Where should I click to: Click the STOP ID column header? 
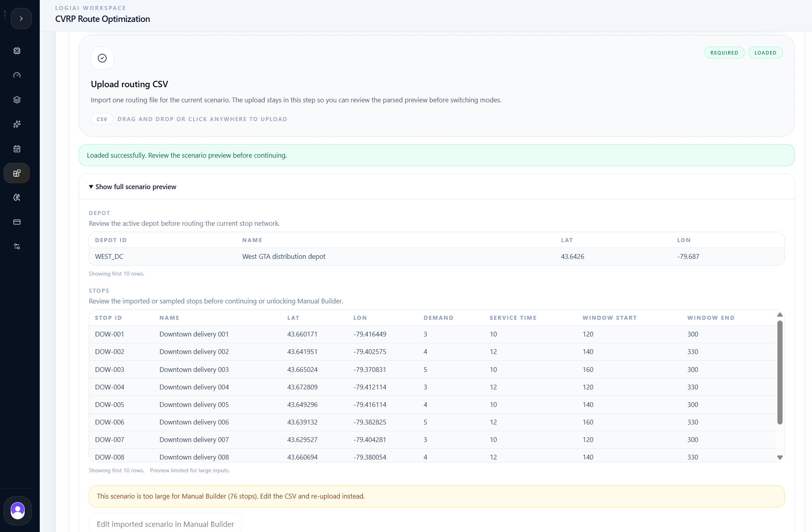[x=108, y=318]
